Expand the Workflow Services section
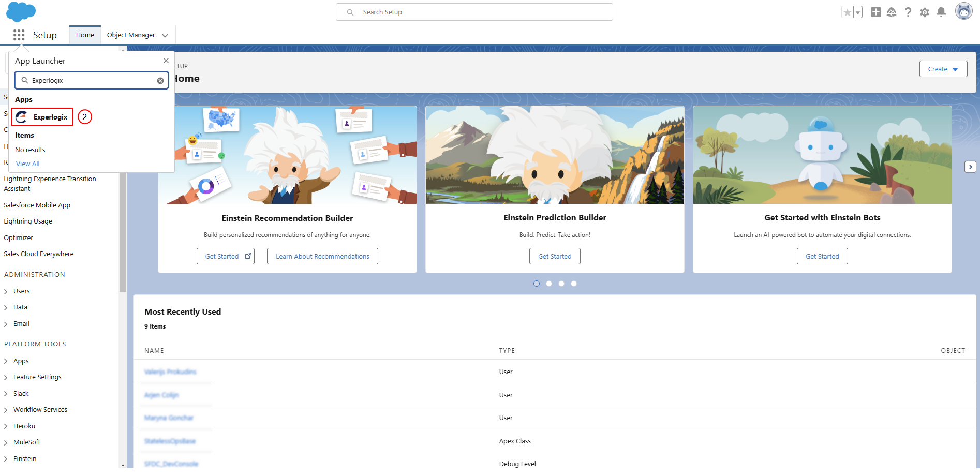The image size is (980, 475). (6, 410)
